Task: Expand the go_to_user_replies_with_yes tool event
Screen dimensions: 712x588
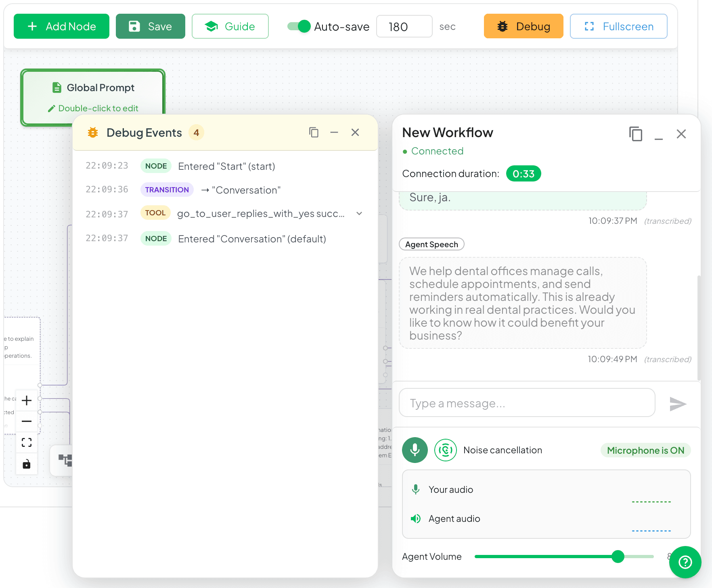Action: [x=359, y=214]
